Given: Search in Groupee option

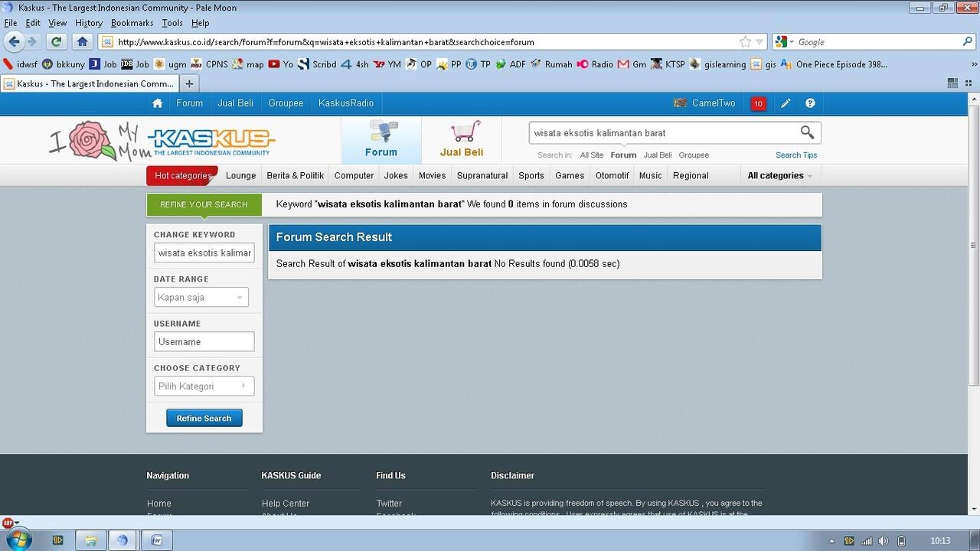Looking at the screenshot, I should pos(694,155).
